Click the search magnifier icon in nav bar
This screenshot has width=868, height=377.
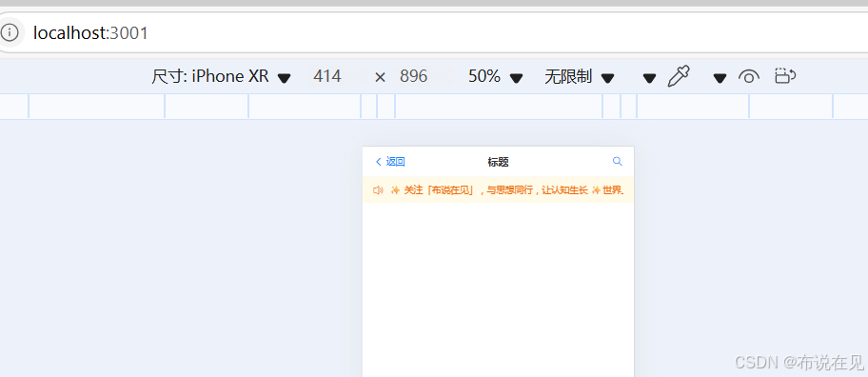tap(618, 161)
